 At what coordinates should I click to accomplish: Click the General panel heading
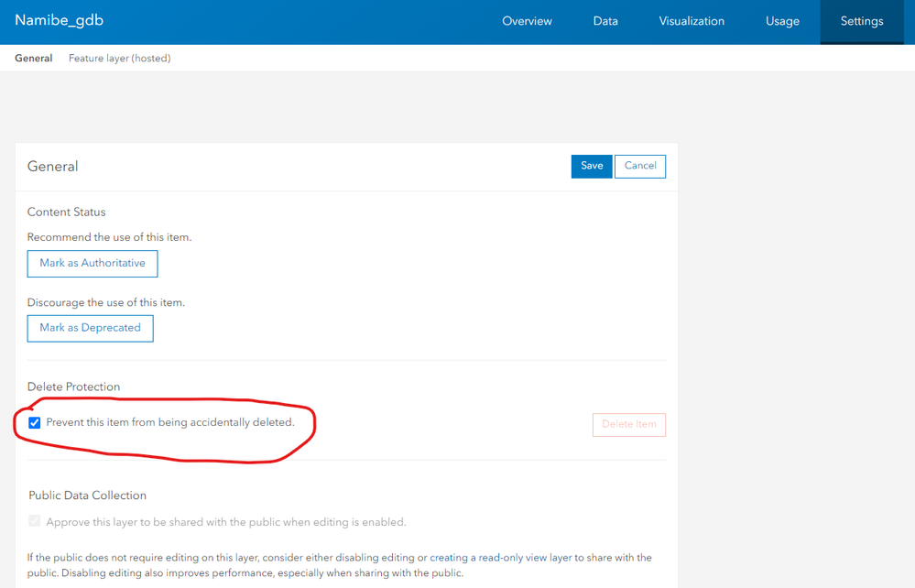52,167
